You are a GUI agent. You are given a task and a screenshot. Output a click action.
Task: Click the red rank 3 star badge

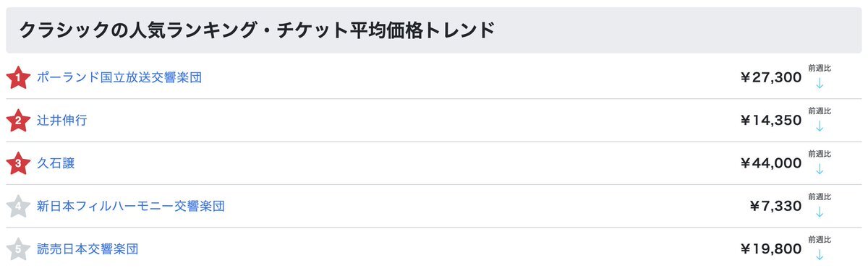(x=17, y=163)
